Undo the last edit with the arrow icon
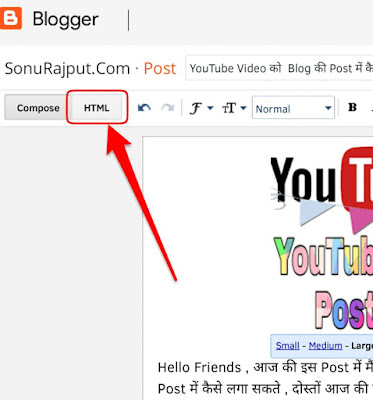This screenshot has height=400, width=373. (144, 108)
